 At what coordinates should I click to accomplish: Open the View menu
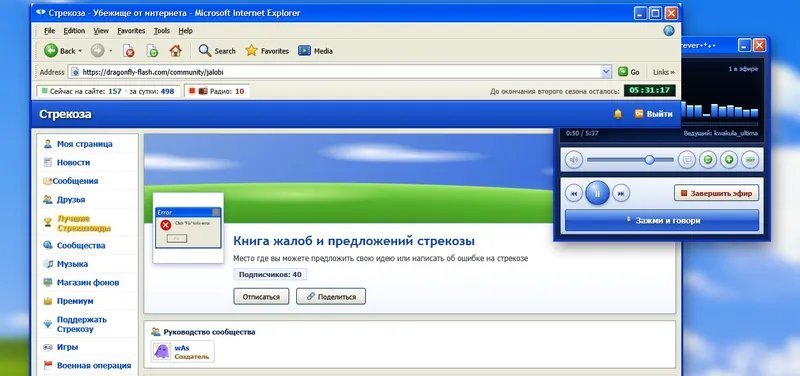tap(101, 31)
